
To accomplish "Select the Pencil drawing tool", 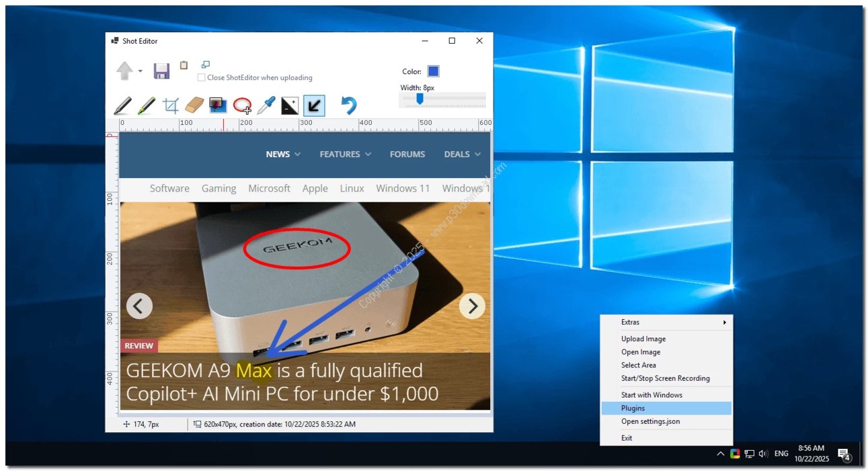I will tap(123, 105).
